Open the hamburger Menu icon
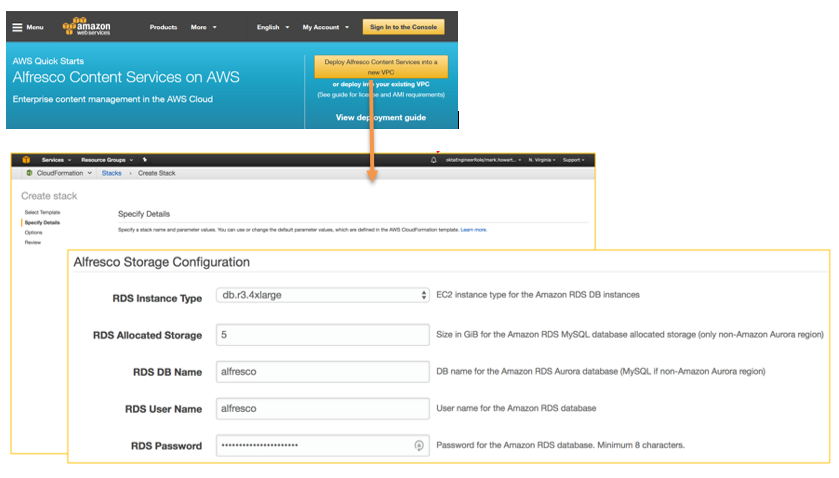Viewport: 839px width, 478px height. 18,27
